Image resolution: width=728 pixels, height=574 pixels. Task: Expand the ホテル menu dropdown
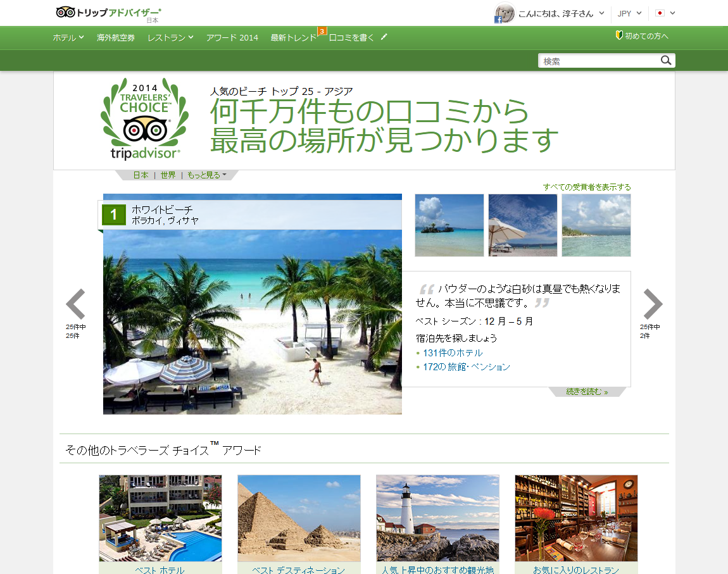(68, 37)
